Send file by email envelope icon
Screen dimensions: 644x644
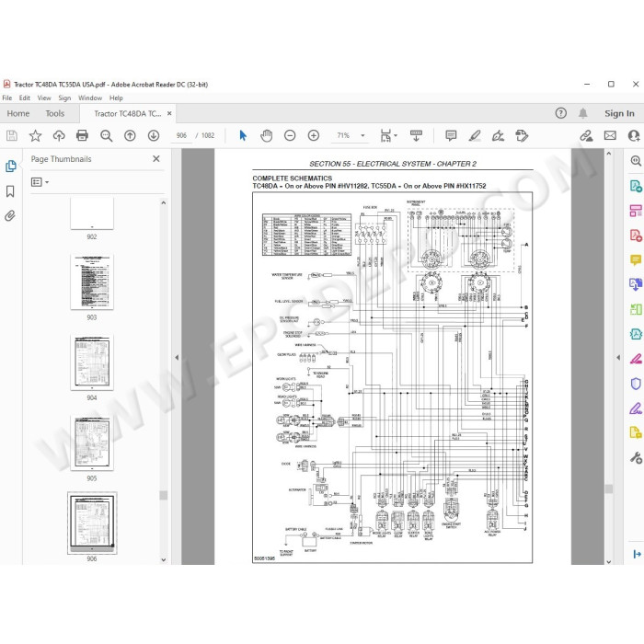[x=610, y=135]
